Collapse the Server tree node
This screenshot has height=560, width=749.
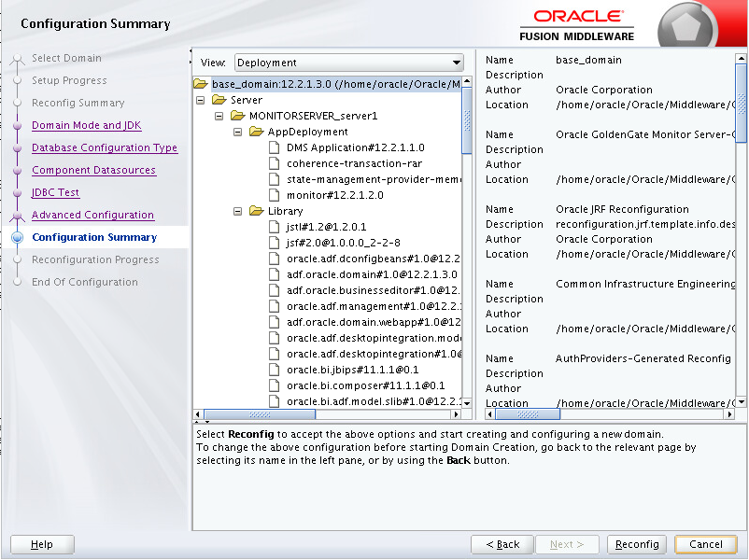[201, 100]
